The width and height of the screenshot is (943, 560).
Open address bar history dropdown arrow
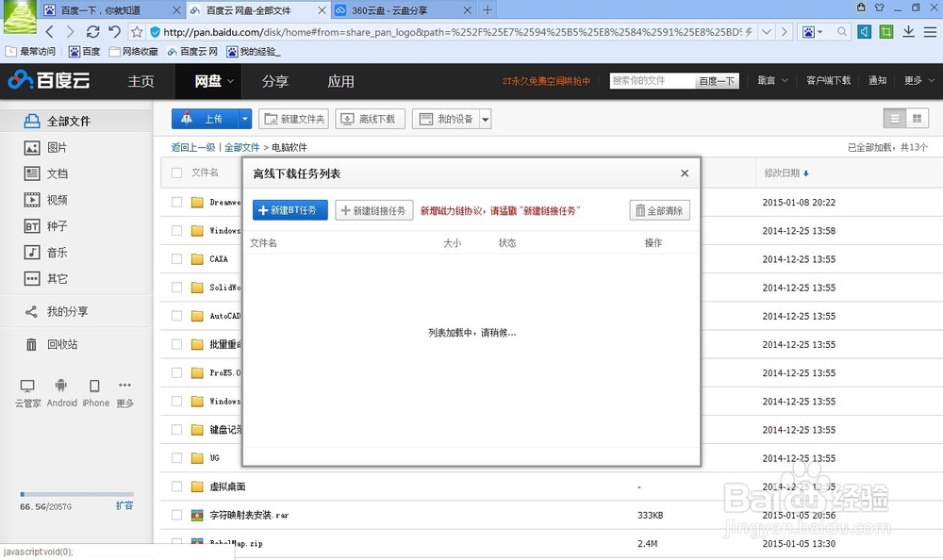click(766, 32)
